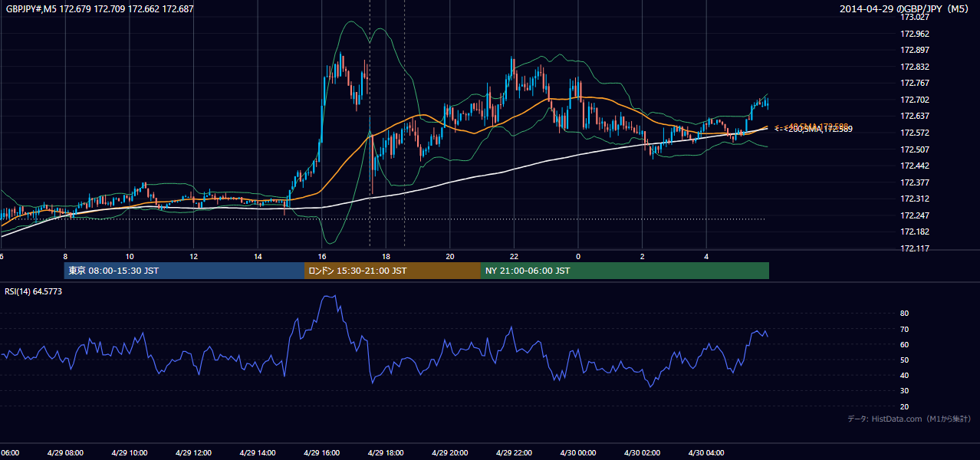Viewport: 980px width, 460px height.
Task: Click the RSI scale value 70
Action: (x=905, y=329)
